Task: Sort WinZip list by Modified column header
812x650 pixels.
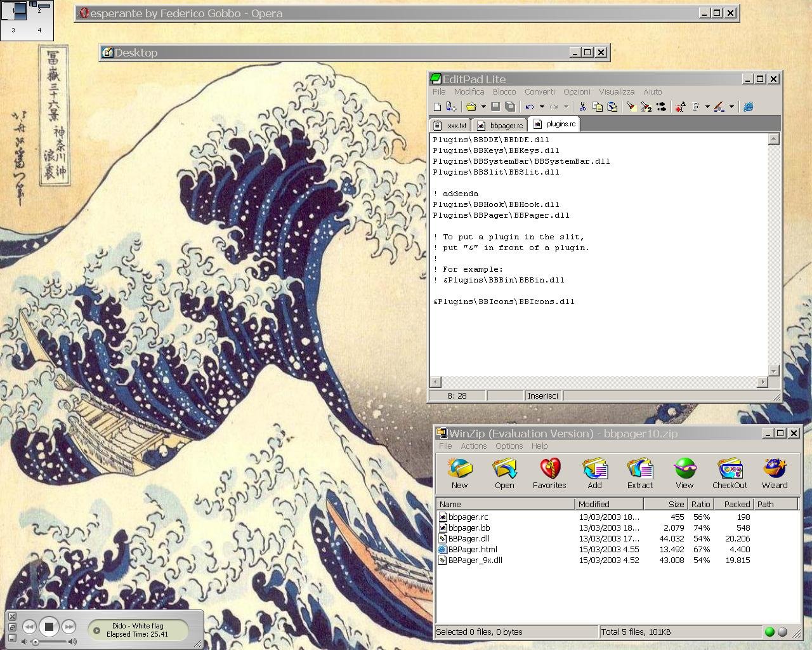Action: 609,504
